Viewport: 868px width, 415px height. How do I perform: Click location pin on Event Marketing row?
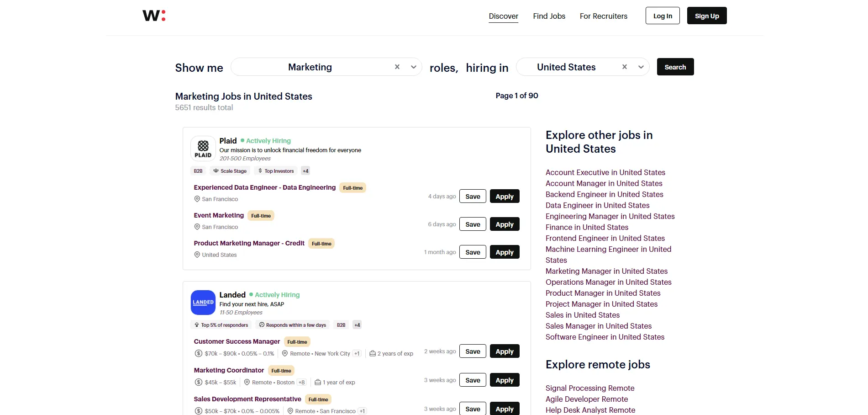(197, 227)
